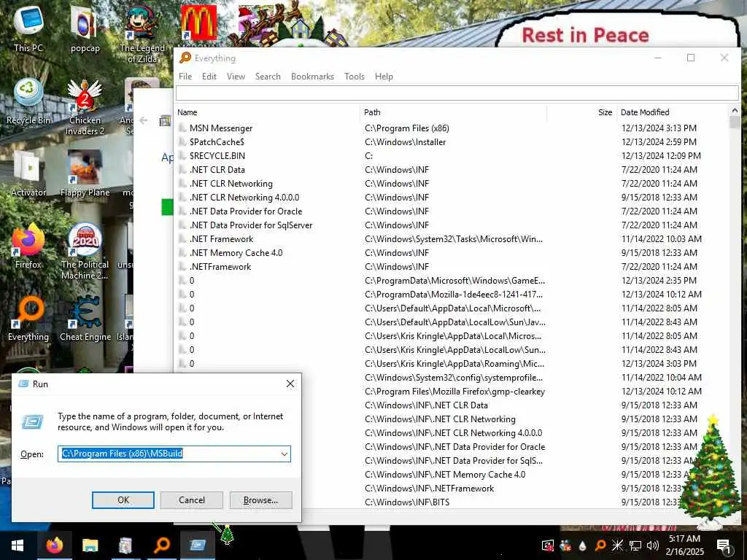The height and width of the screenshot is (560, 747).
Task: Open the popcap desktop icon
Action: tap(85, 29)
